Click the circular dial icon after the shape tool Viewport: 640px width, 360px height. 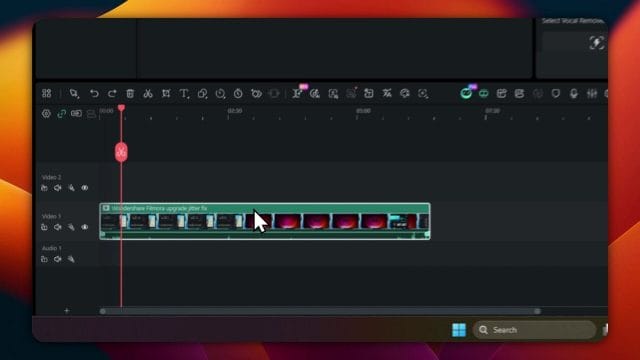[220, 93]
